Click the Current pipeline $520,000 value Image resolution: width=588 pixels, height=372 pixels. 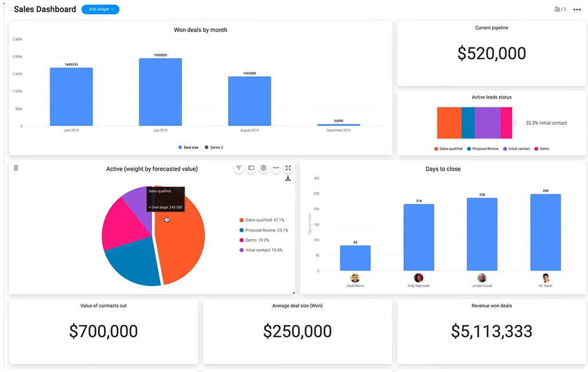[x=491, y=53]
